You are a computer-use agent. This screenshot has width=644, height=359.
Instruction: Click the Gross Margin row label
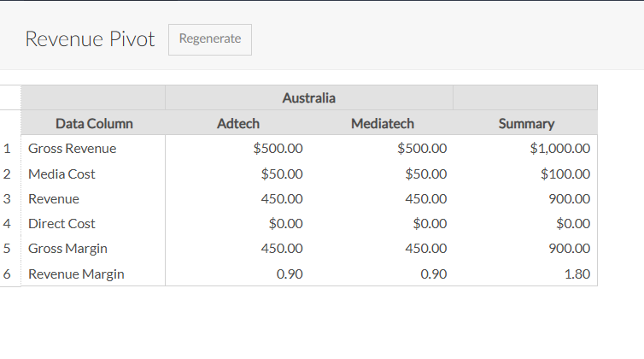(x=68, y=249)
